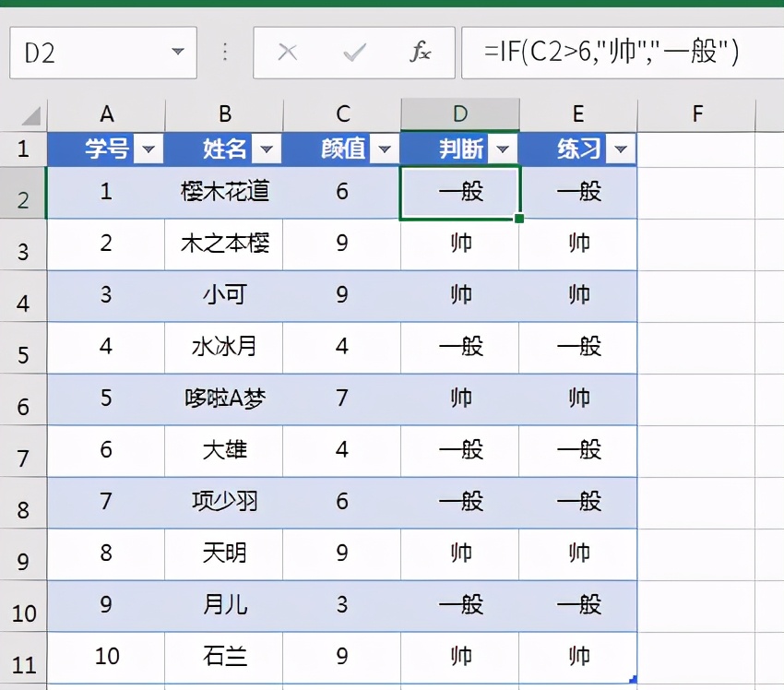Click the cancel X icon in formula bar
The width and height of the screenshot is (784, 690).
[288, 52]
